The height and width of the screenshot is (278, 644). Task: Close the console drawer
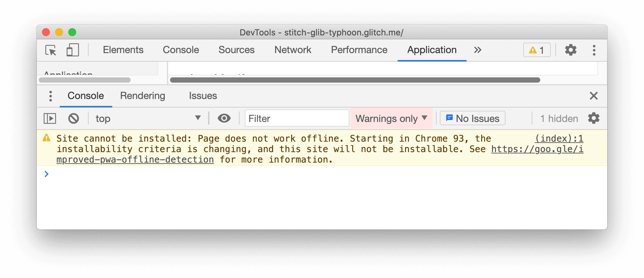[593, 96]
